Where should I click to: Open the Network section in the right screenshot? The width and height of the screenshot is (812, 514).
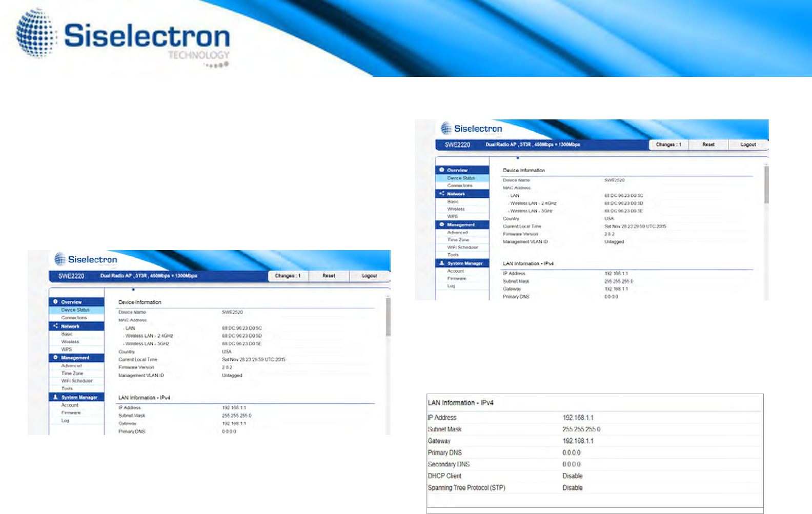pyautogui.click(x=462, y=194)
